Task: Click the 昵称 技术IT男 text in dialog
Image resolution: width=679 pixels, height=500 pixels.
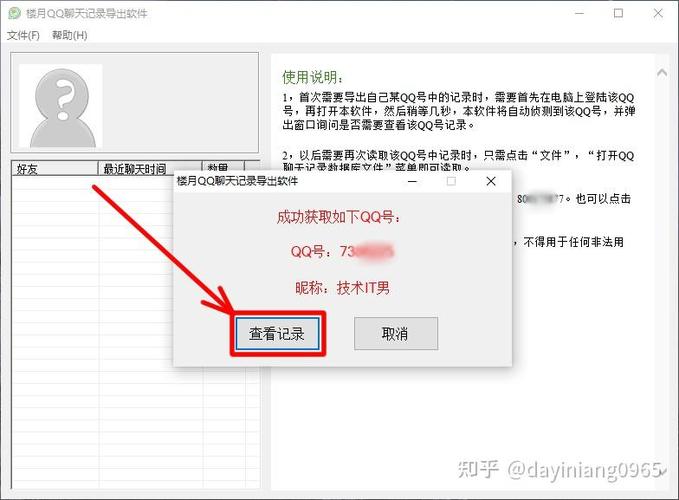Action: 341,288
